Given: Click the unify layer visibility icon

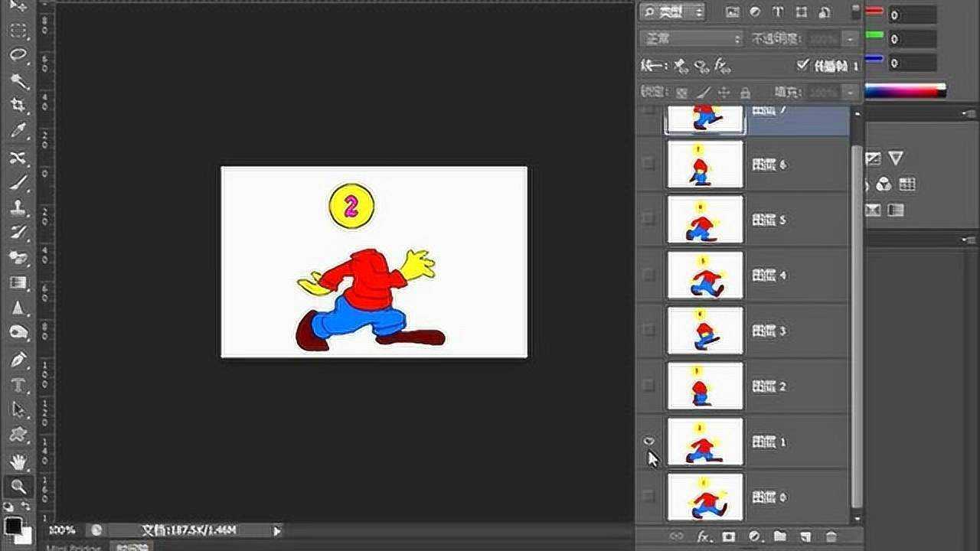Looking at the screenshot, I should click(701, 67).
